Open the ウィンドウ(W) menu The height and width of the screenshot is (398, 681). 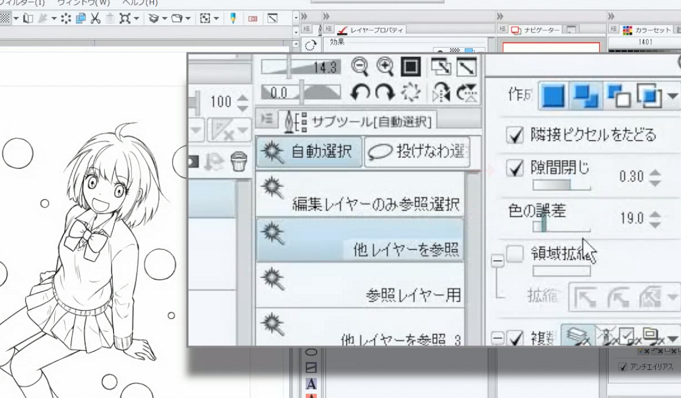click(84, 3)
